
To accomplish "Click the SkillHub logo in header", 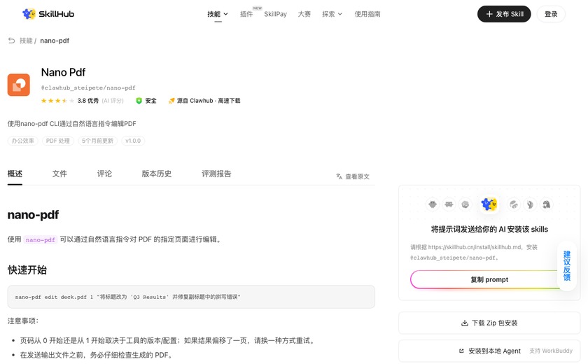I will tap(48, 14).
